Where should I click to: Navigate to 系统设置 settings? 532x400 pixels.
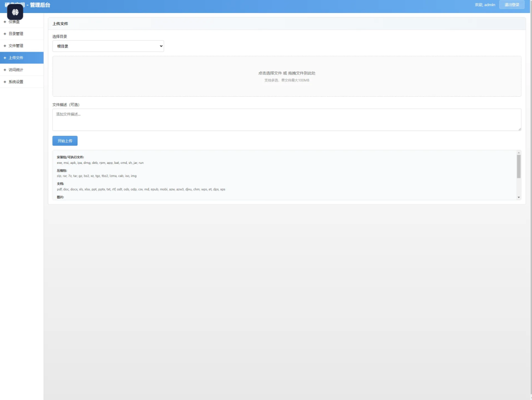click(16, 82)
